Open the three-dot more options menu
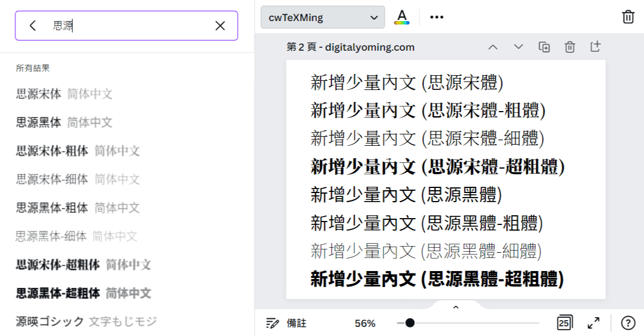Image resolution: width=644 pixels, height=336 pixels. (x=437, y=17)
